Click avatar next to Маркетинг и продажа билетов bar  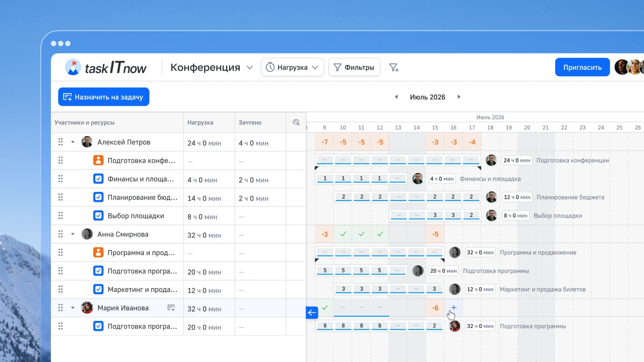tap(454, 289)
